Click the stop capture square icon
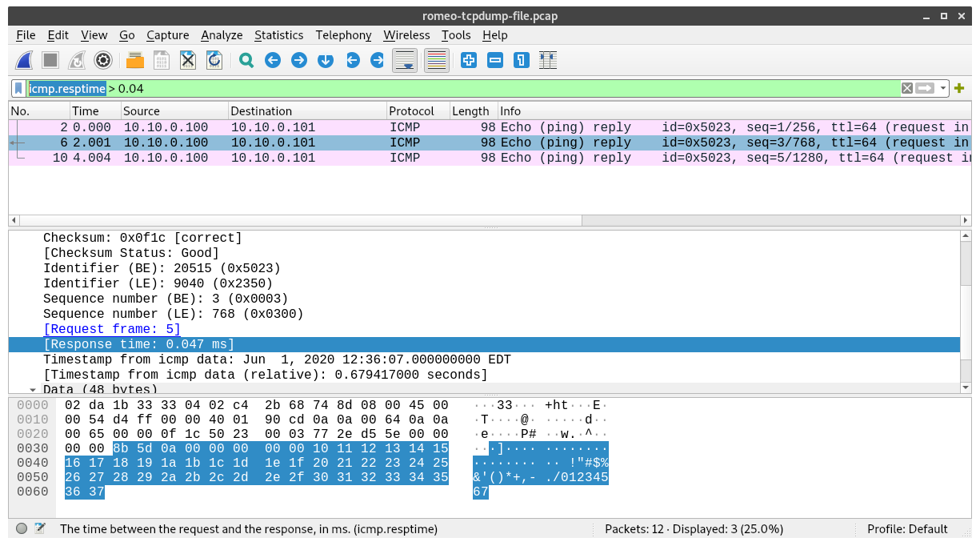This screenshot has width=980, height=546. click(x=50, y=60)
